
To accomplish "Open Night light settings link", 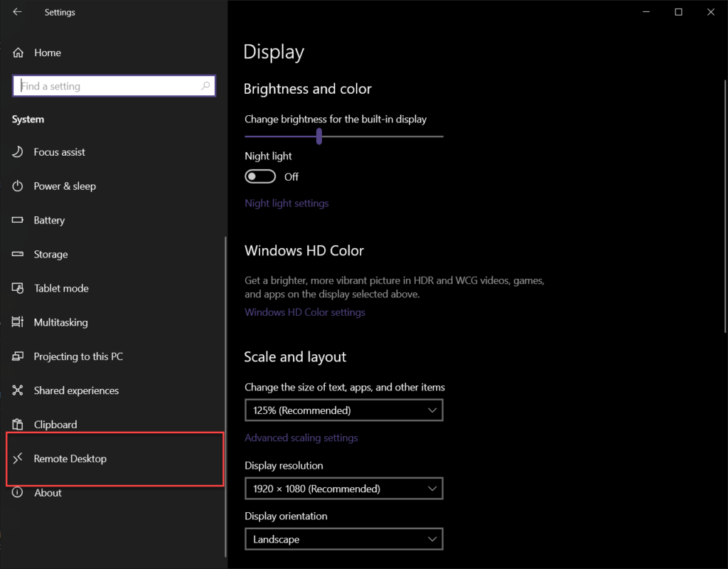I will point(287,203).
